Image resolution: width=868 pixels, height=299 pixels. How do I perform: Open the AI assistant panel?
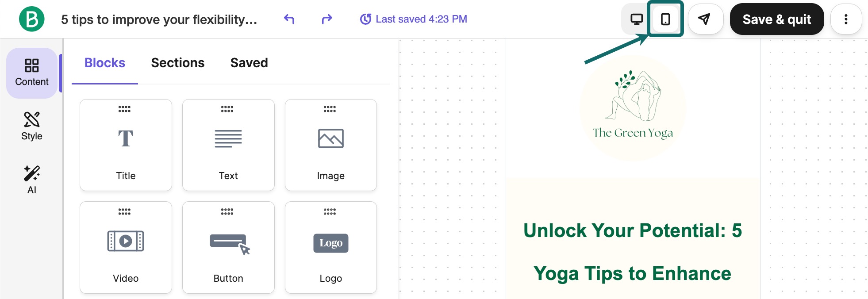32,180
